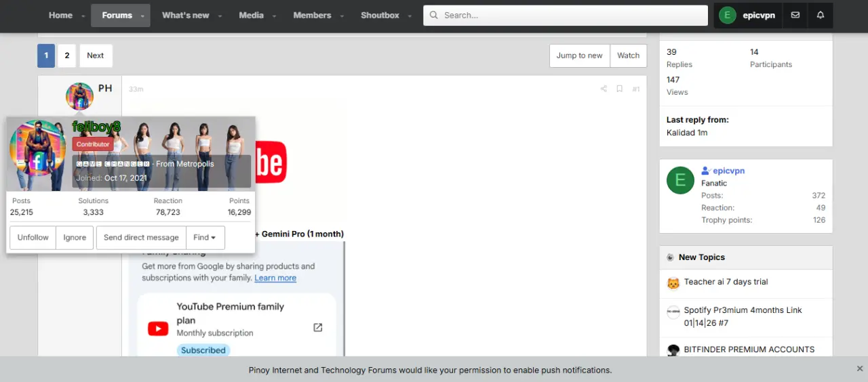Dismiss the push notification banner

[x=860, y=369]
